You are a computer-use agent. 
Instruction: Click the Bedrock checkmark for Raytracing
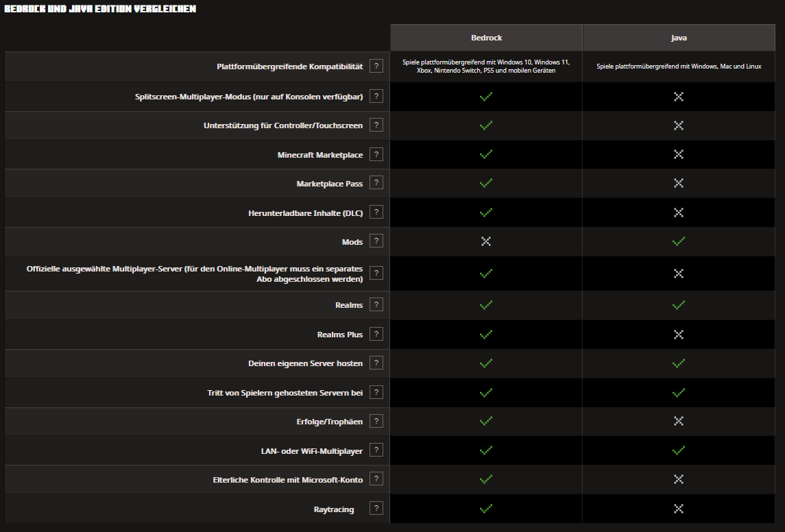point(486,509)
